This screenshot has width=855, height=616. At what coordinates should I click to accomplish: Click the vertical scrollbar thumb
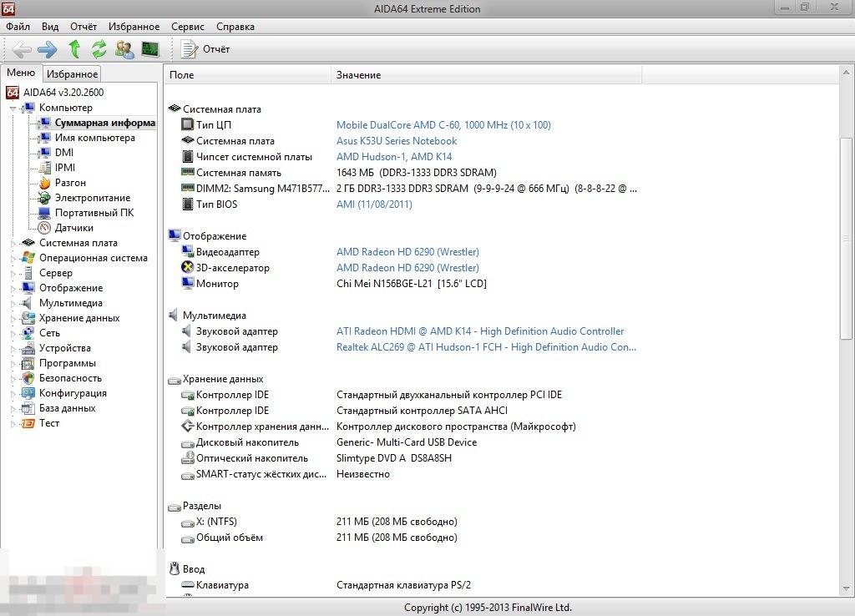click(847, 239)
